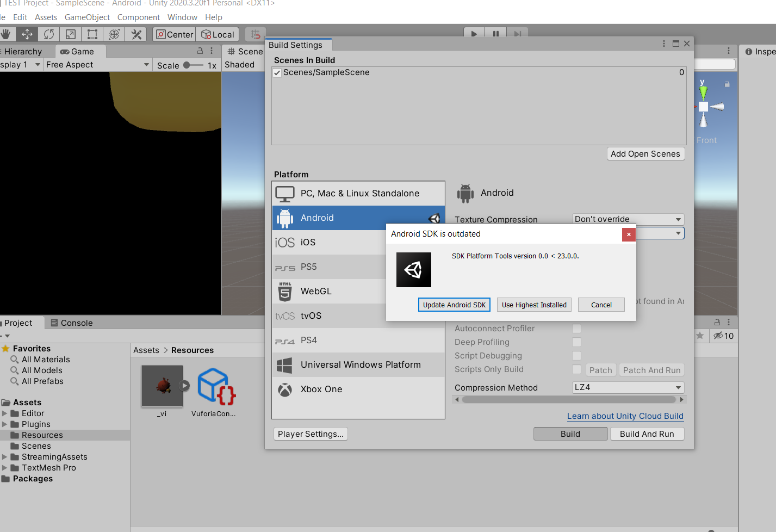The width and height of the screenshot is (776, 532).
Task: Open Player Settings
Action: (311, 434)
